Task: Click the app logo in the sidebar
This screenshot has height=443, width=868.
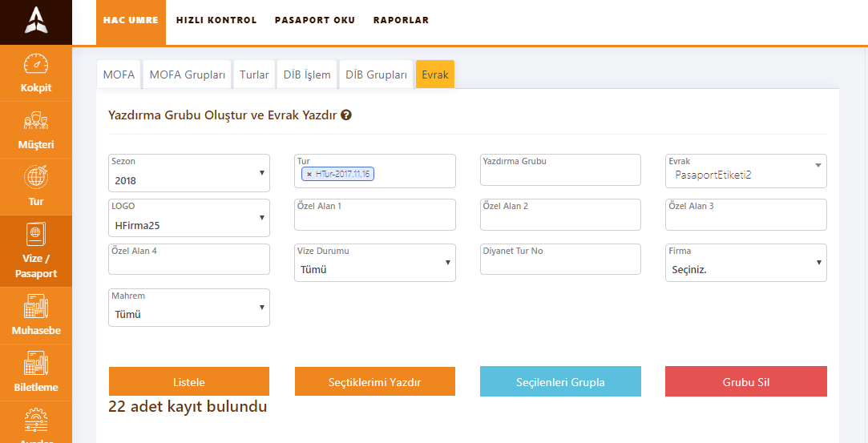Action: [x=36, y=21]
